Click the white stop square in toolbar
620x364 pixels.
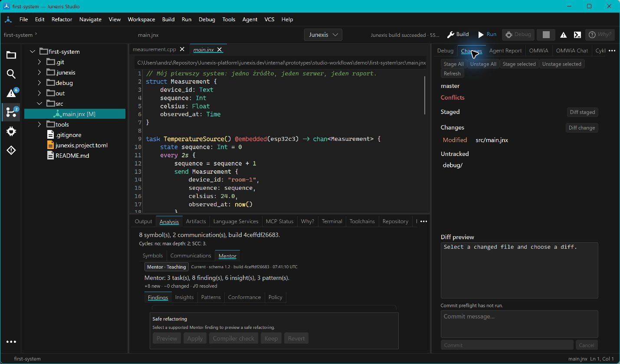point(546,35)
